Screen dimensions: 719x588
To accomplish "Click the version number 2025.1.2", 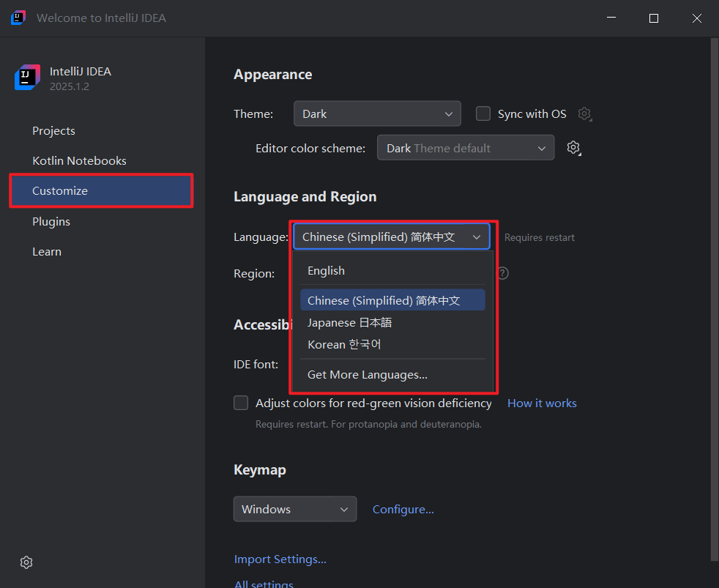I will coord(70,86).
